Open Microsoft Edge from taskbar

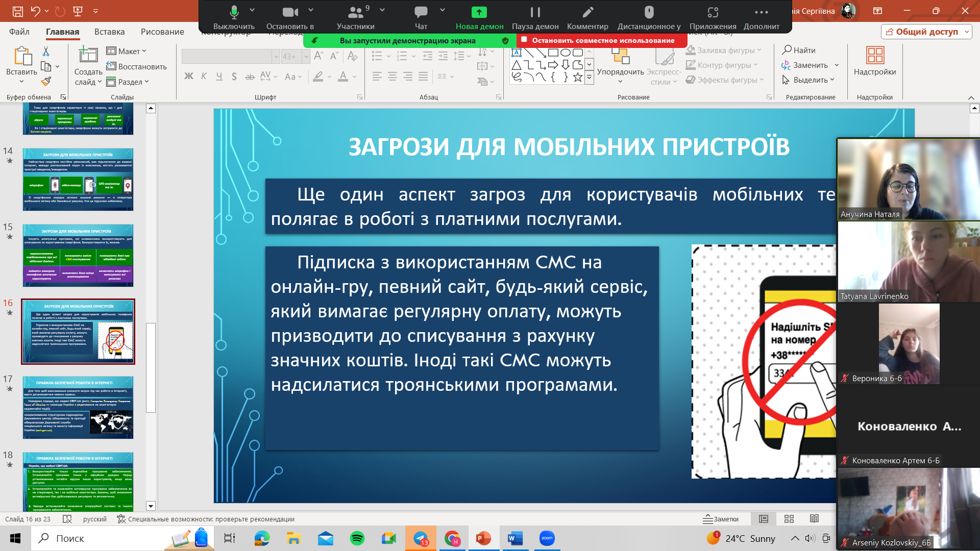click(262, 538)
